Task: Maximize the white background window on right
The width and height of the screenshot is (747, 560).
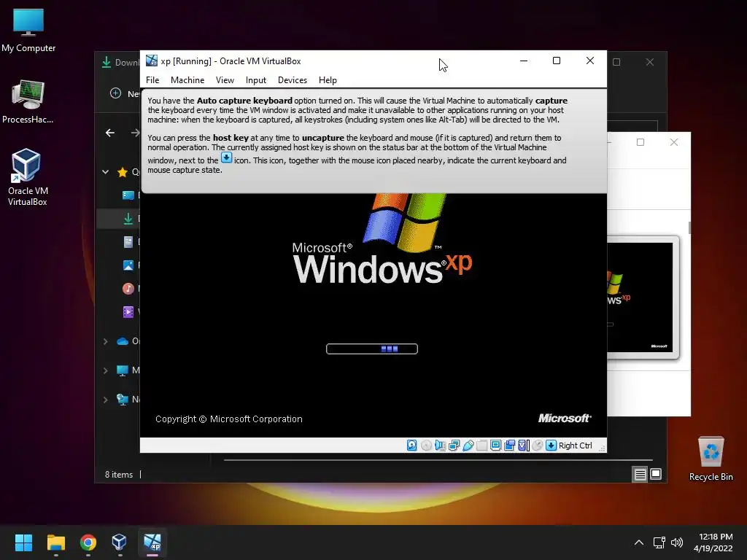Action: [640, 142]
